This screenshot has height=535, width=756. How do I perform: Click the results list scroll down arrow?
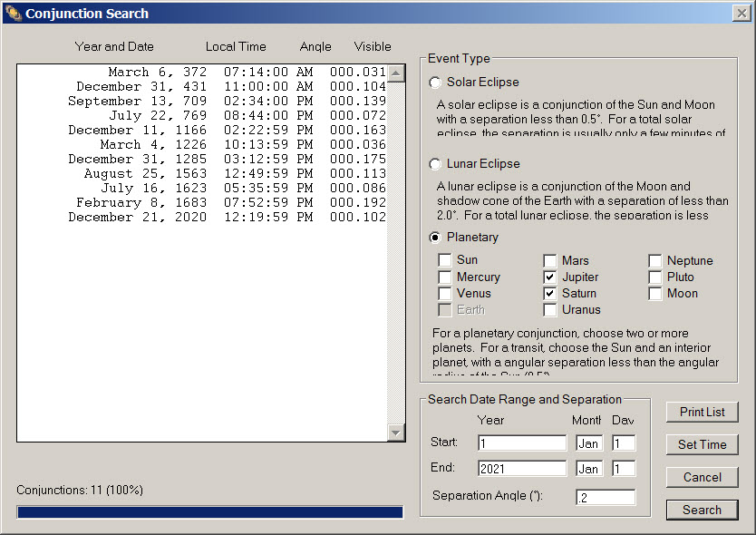[396, 433]
